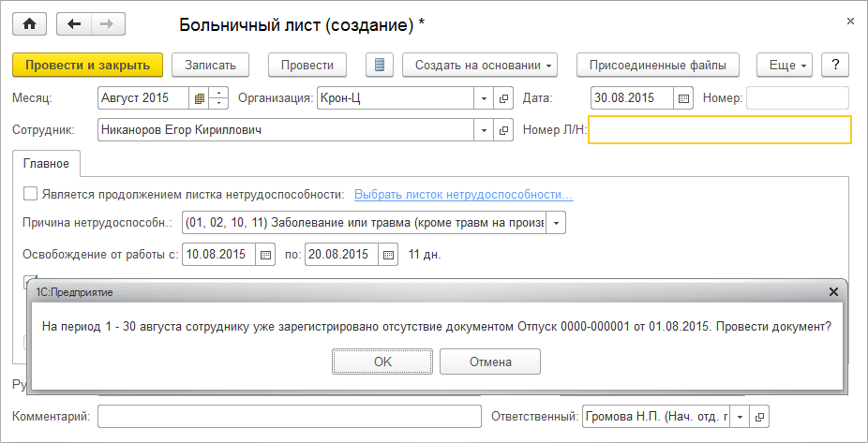Image resolution: width=868 pixels, height=443 pixels.
Task: Open calendar for the end date 20.08.2015
Action: pyautogui.click(x=389, y=254)
